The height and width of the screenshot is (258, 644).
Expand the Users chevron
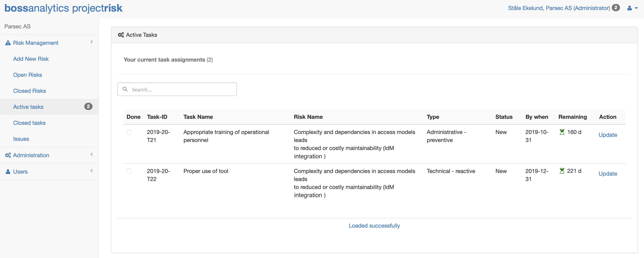tap(92, 171)
